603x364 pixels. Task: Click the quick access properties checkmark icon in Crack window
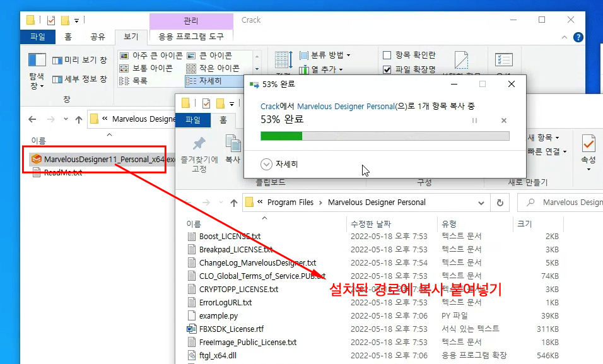click(50, 20)
